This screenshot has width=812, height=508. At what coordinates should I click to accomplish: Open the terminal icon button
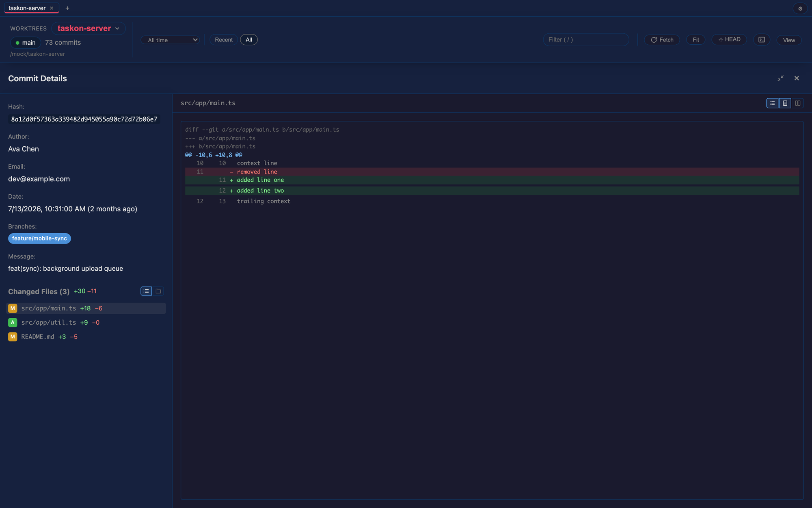tap(762, 40)
